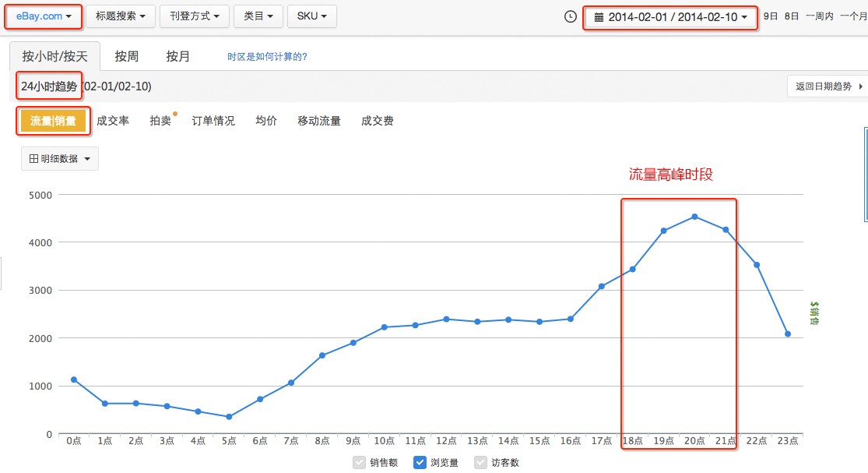868x473 pixels.
Task: Select the 成交率 metric tab
Action: point(113,121)
